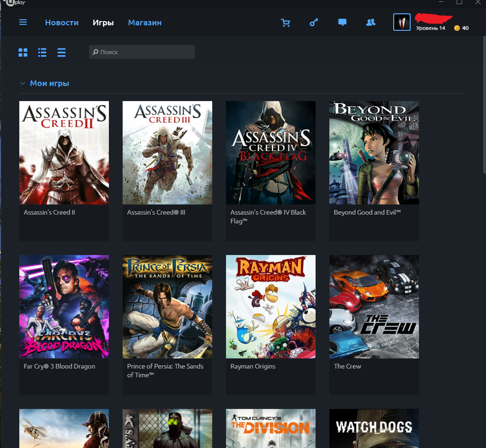The width and height of the screenshot is (486, 448).
Task: Click Far Cry® 3 Blood Dragon title text
Action: (x=60, y=367)
